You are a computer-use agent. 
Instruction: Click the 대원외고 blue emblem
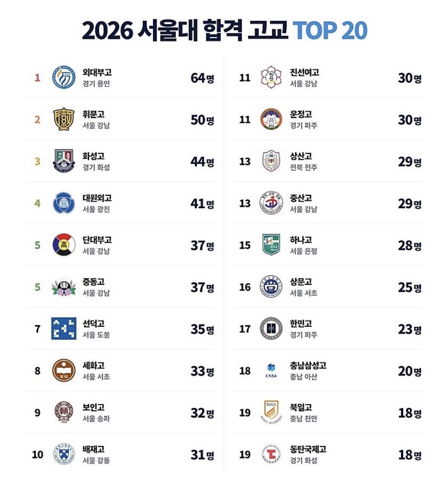click(x=64, y=203)
